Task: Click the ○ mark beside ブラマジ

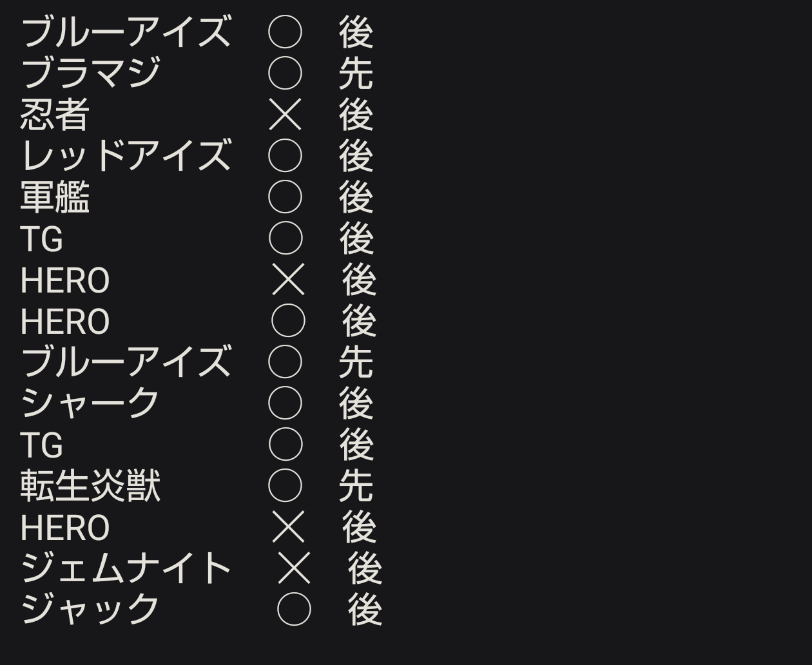Action: pyautogui.click(x=285, y=73)
